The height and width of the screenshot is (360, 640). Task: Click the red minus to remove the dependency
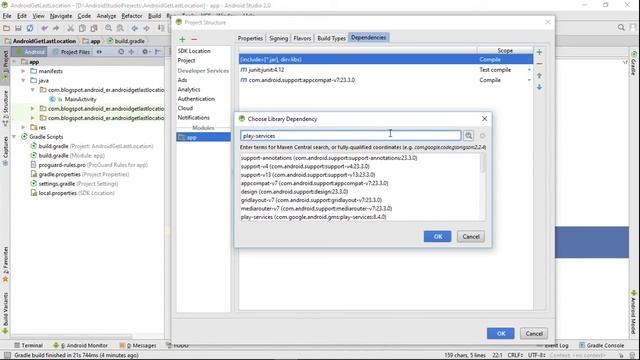tap(539, 64)
